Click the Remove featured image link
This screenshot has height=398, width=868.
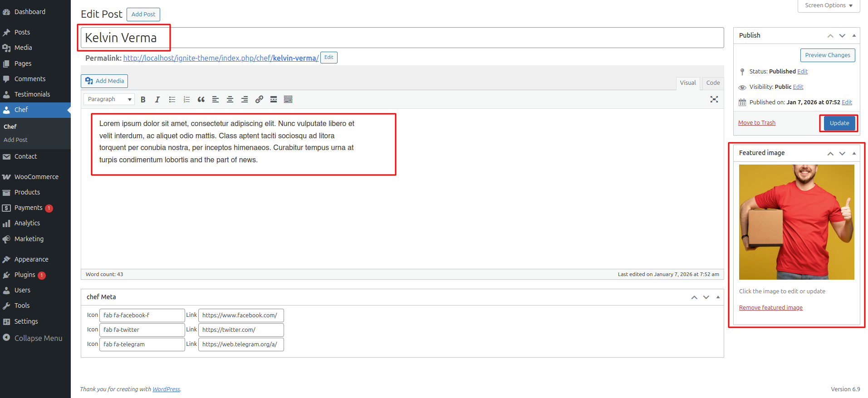point(770,308)
